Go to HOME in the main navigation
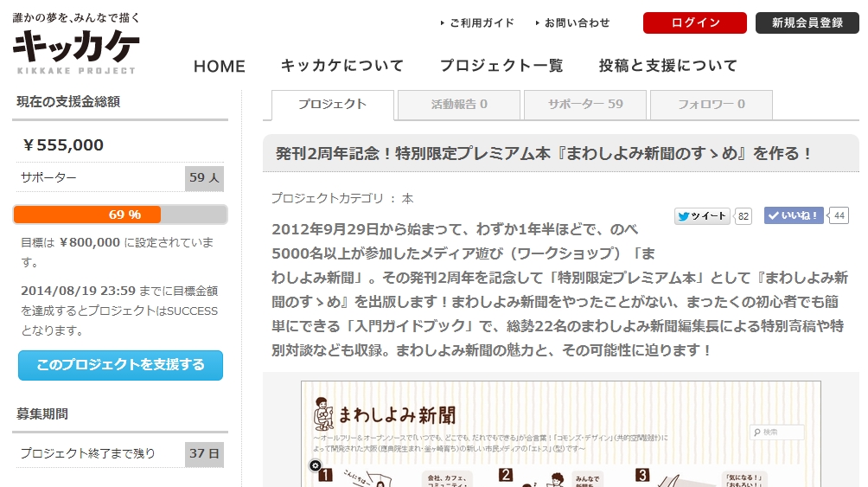The height and width of the screenshot is (487, 868). (x=219, y=66)
